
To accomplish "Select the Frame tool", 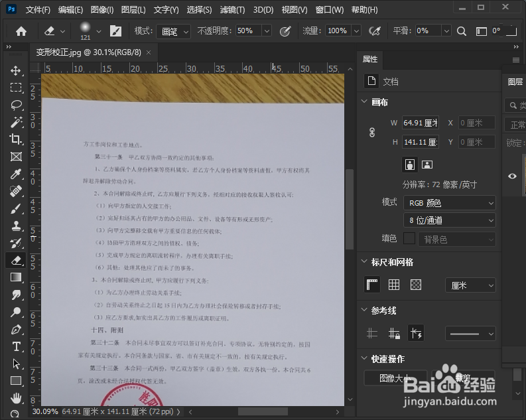I will click(15, 157).
